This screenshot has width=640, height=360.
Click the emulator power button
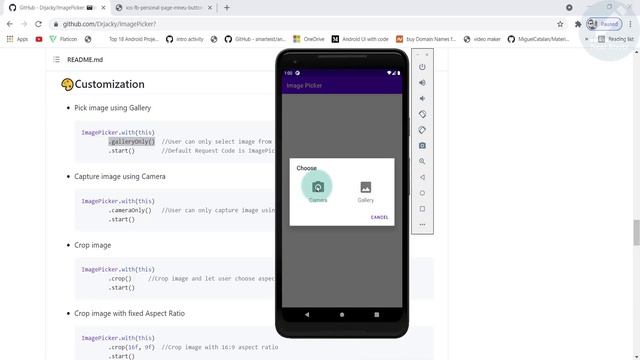(422, 67)
